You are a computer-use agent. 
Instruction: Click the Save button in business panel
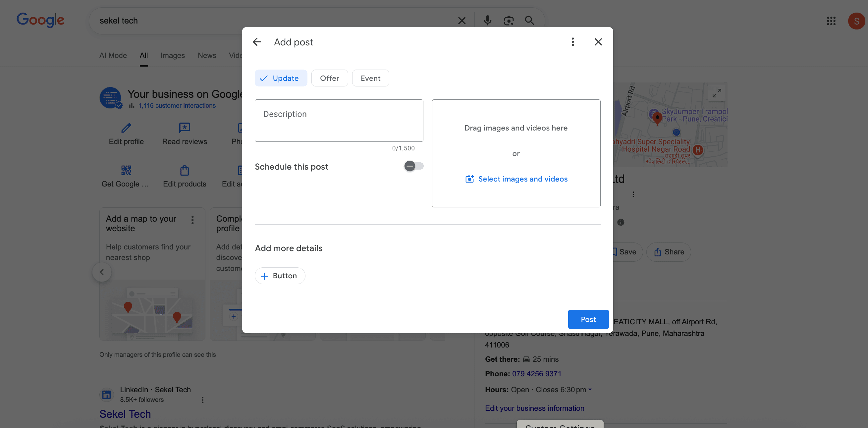[627, 252]
